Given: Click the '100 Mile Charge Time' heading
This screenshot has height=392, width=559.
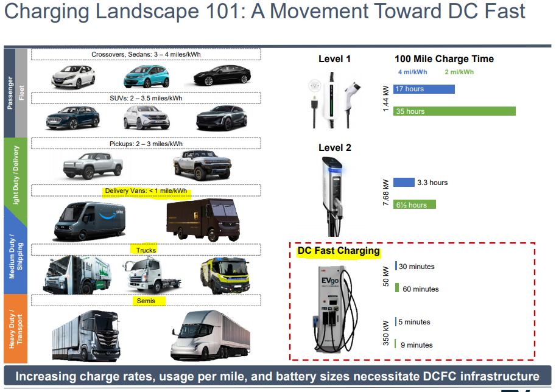Looking at the screenshot, I should [x=444, y=59].
